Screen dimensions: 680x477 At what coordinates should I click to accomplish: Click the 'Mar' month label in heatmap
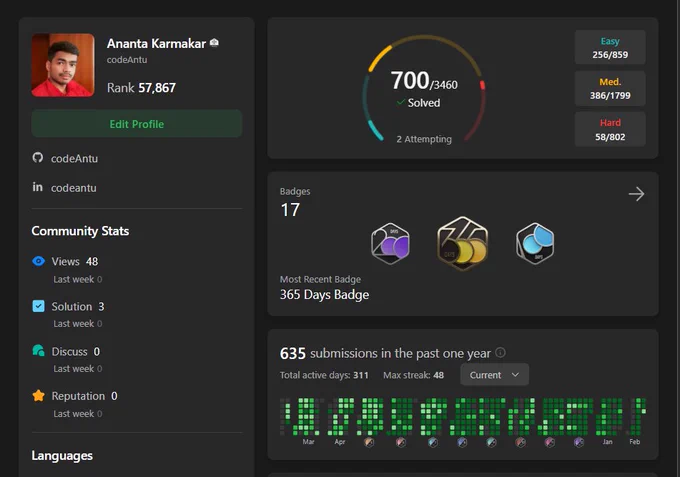(x=308, y=442)
